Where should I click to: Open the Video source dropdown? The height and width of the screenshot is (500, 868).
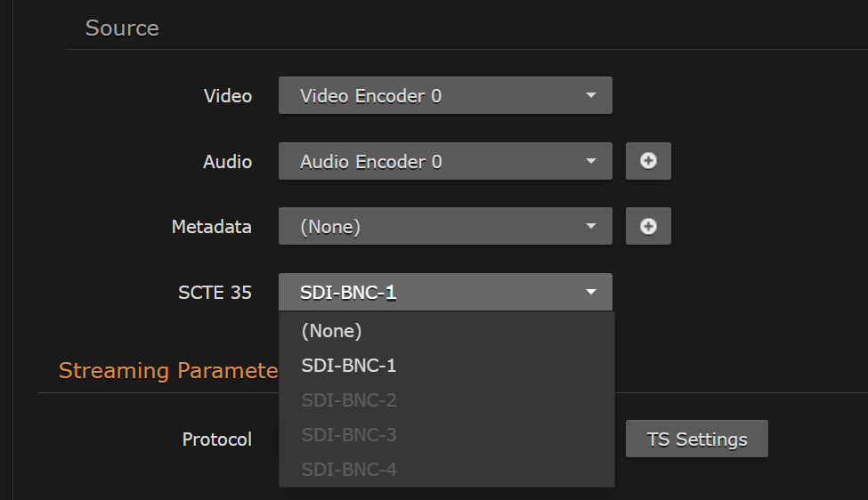point(444,96)
